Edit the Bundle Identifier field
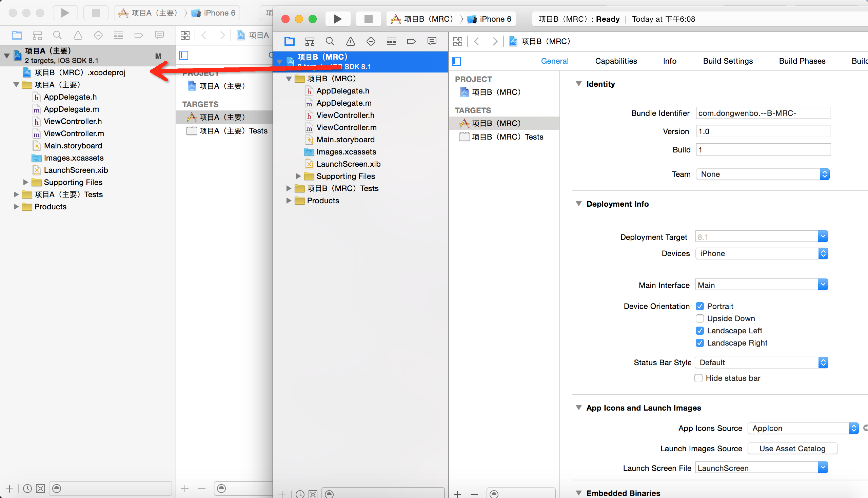868x498 pixels. pos(763,113)
